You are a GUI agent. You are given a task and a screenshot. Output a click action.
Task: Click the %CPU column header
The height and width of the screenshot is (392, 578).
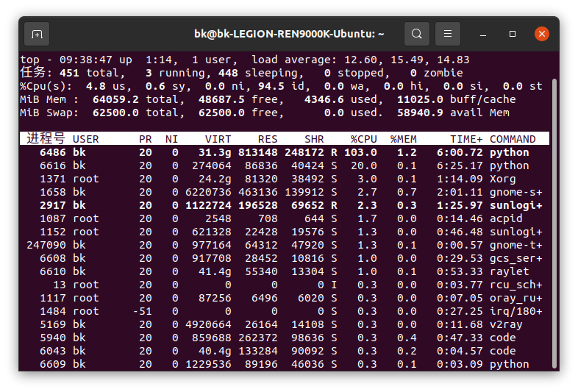[x=363, y=139]
